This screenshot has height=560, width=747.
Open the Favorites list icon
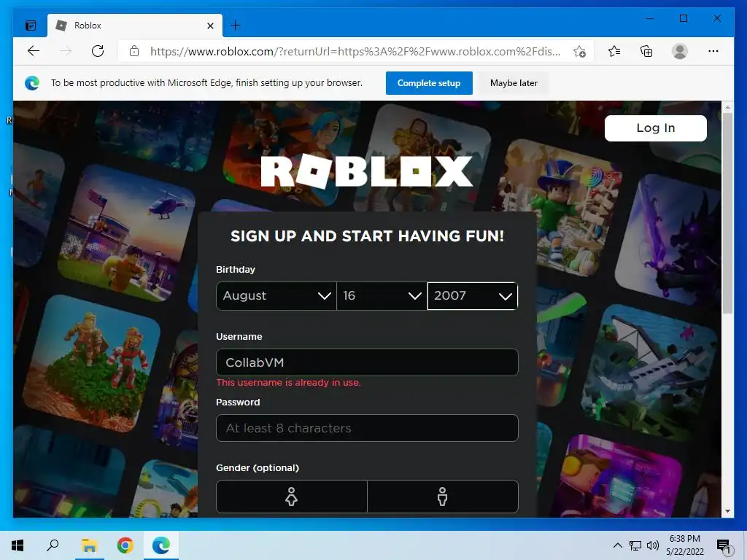click(x=614, y=51)
